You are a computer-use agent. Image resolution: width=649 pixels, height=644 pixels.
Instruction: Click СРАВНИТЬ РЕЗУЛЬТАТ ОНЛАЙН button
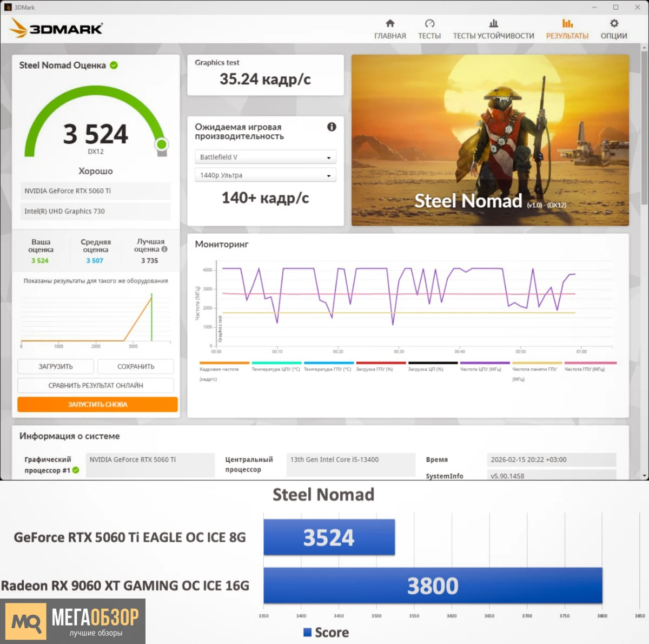(x=96, y=385)
